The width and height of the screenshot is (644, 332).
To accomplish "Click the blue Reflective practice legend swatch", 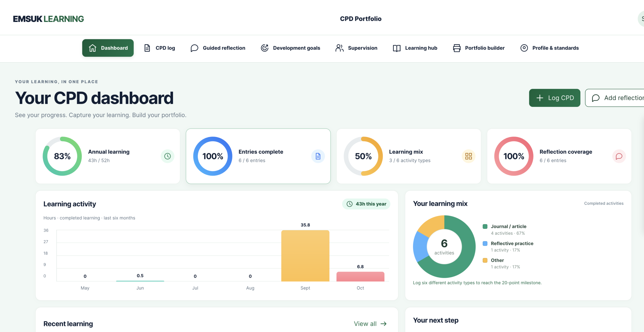I will tap(485, 243).
